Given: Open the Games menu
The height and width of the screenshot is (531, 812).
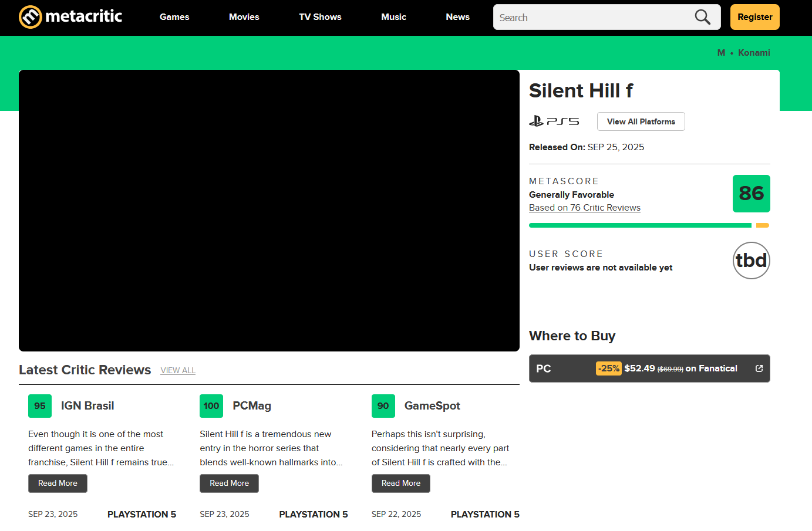Looking at the screenshot, I should (174, 17).
